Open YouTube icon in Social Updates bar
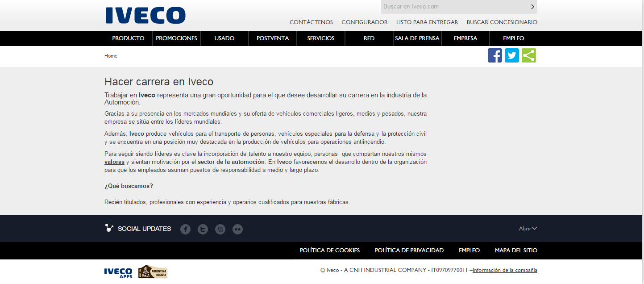644x284 pixels. (220, 229)
